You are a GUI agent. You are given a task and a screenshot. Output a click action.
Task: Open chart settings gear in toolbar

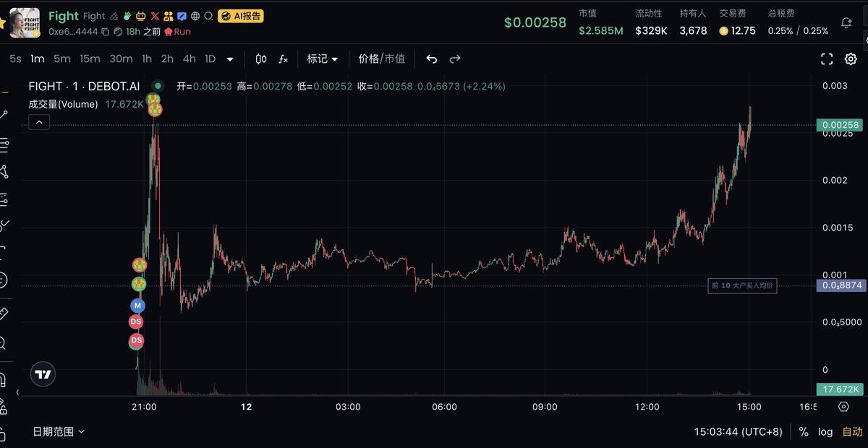[x=851, y=59]
